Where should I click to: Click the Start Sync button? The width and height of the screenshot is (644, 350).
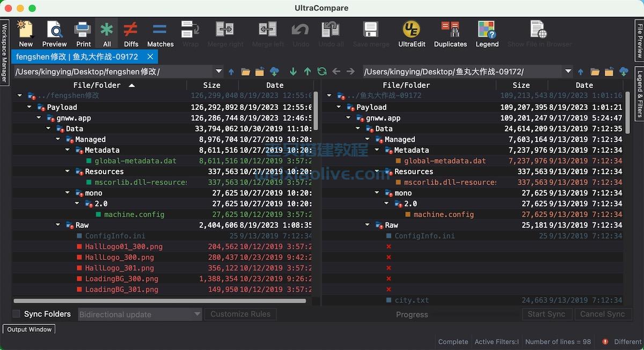tap(547, 314)
